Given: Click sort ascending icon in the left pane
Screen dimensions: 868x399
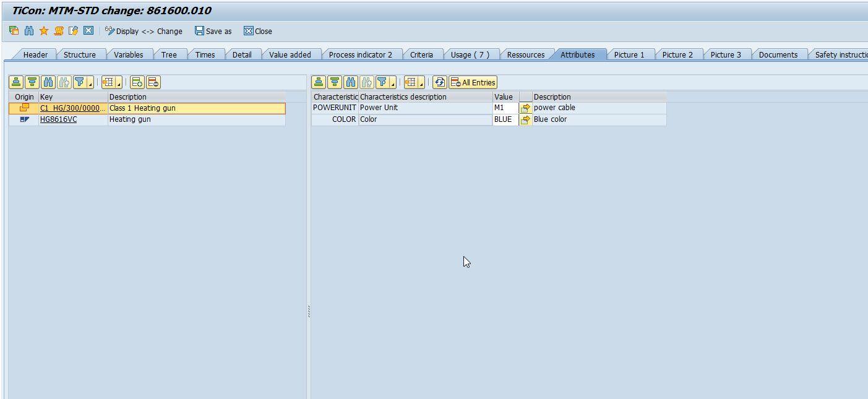Looking at the screenshot, I should 17,82.
